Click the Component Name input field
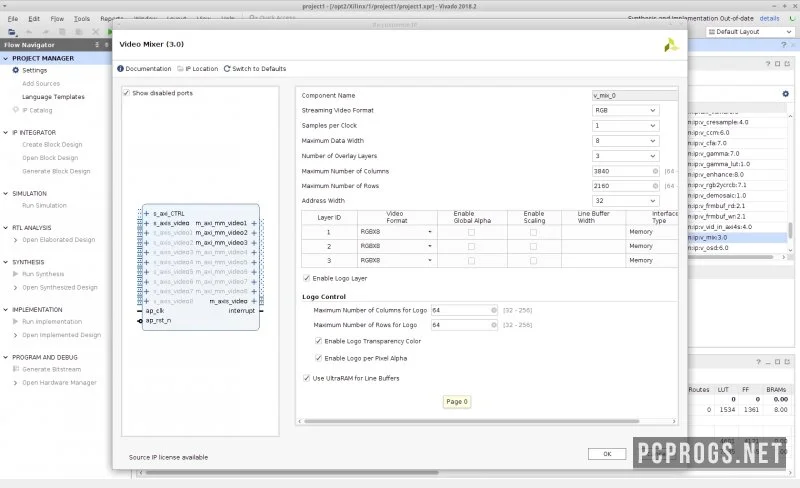The width and height of the screenshot is (800, 488). coord(635,95)
